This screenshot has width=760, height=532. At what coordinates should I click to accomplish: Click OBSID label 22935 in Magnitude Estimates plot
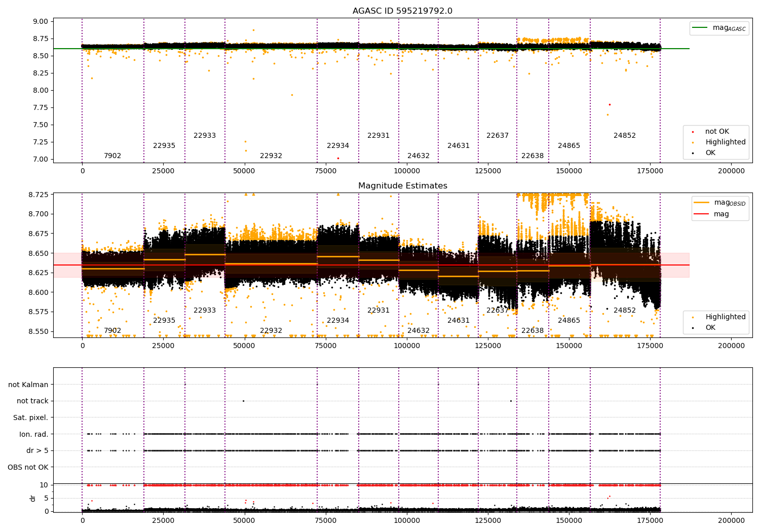[x=164, y=321]
